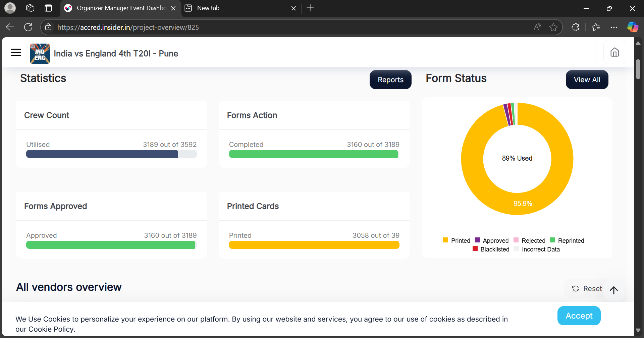Image resolution: width=644 pixels, height=338 pixels.
Task: Open Copilot icon in browser toolbar
Action: (633, 27)
